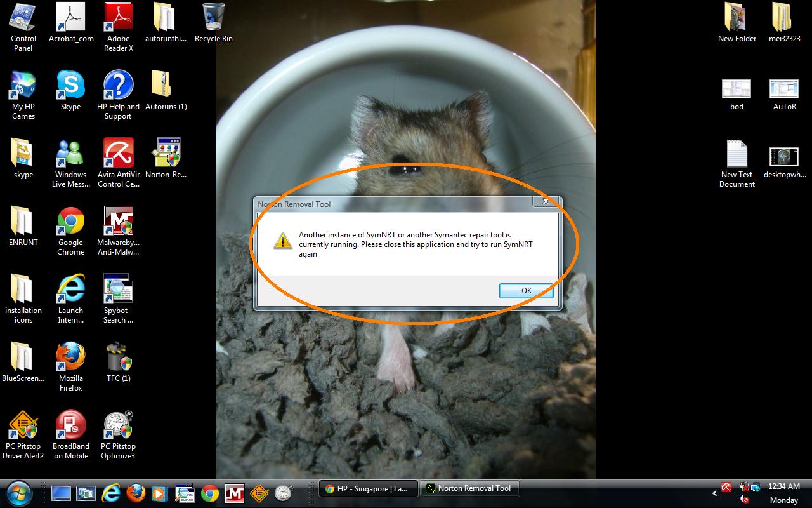812x508 pixels.
Task: Open the power plug tray icon
Action: pyautogui.click(x=743, y=488)
